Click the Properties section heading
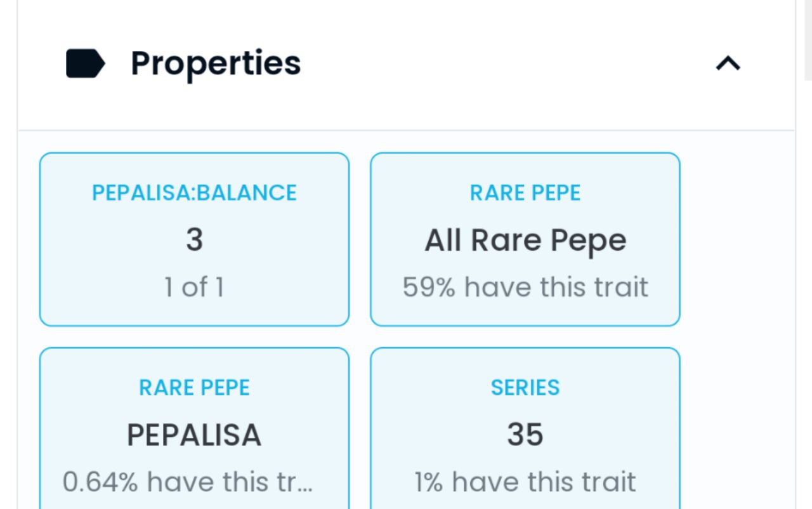Image resolution: width=812 pixels, height=509 pixels. (x=216, y=63)
